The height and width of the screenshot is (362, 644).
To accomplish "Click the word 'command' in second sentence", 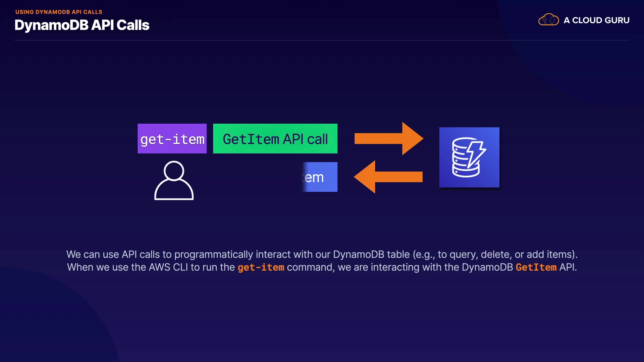I will 310,267.
